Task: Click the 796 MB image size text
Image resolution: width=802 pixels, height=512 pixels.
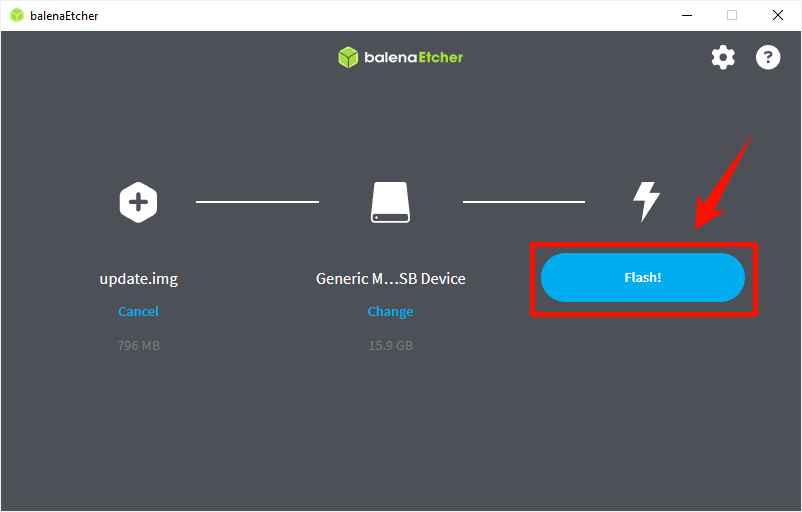Action: (x=138, y=346)
